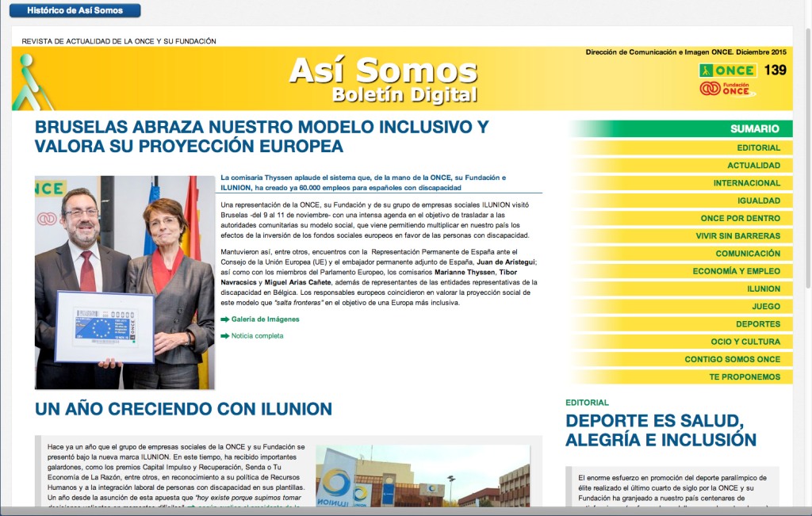Go to COMUNICACIÓN section
812x516 pixels.
point(681,254)
